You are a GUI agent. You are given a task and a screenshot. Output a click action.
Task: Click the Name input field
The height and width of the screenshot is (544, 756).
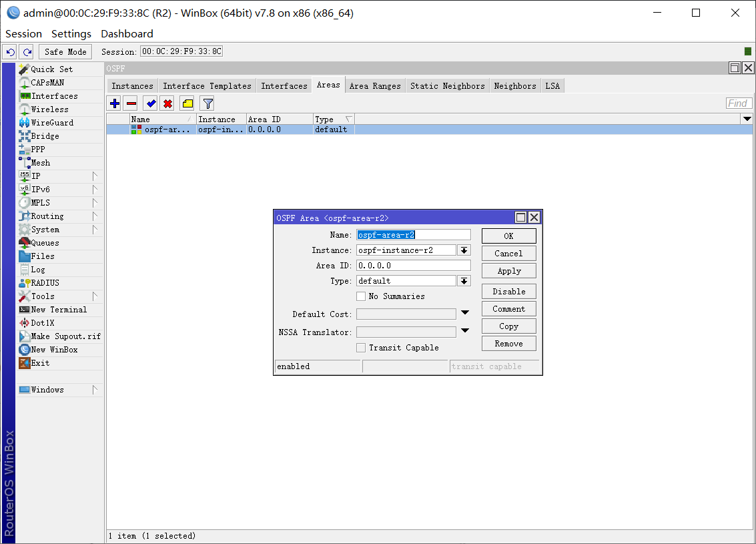414,235
